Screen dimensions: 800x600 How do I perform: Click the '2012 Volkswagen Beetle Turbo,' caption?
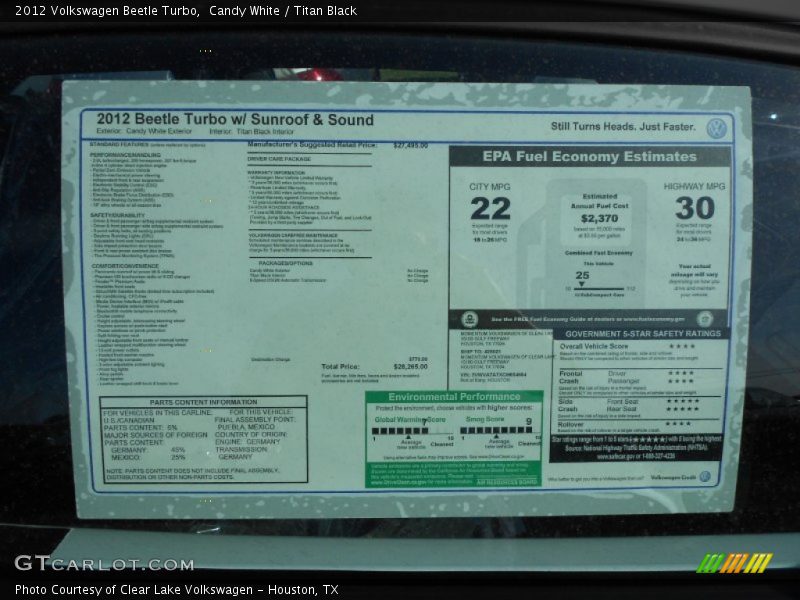(x=107, y=11)
